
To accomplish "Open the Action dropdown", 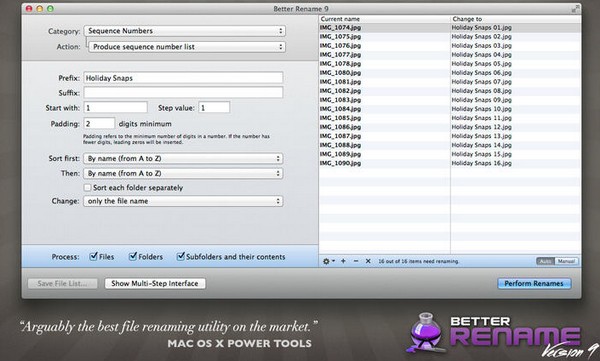I will 187,47.
